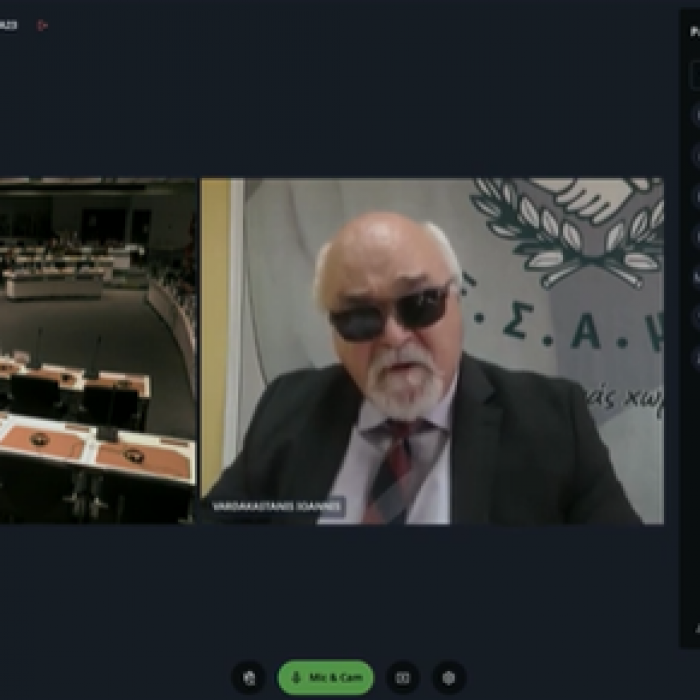Viewport: 700px width, 700px height.
Task: Select the speaker's video tile with sunglasses
Action: coord(432,350)
